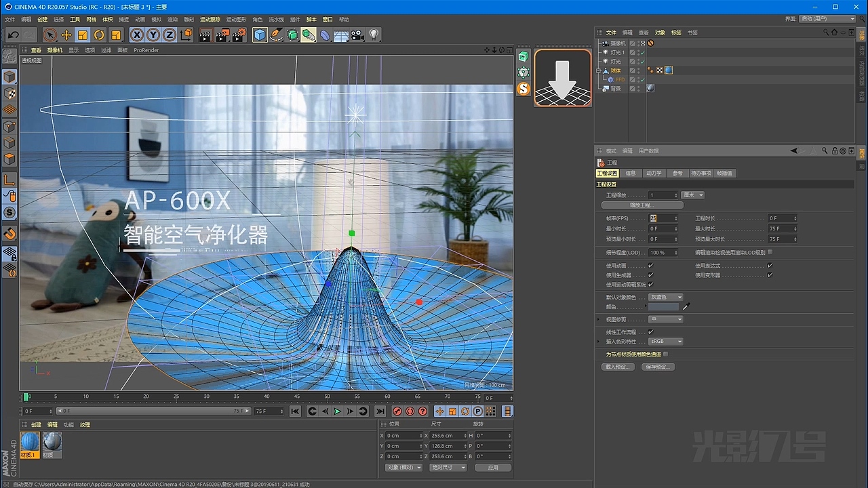This screenshot has width=868, height=488.
Task: Collapse the 球体 object tree node
Action: click(x=599, y=70)
